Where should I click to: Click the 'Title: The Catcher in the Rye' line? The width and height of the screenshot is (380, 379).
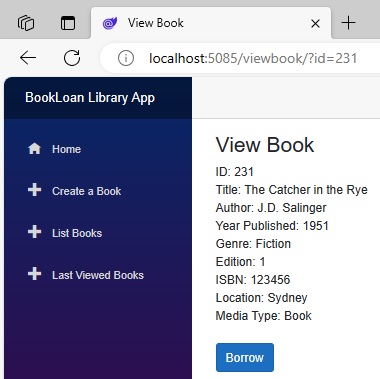coord(292,190)
